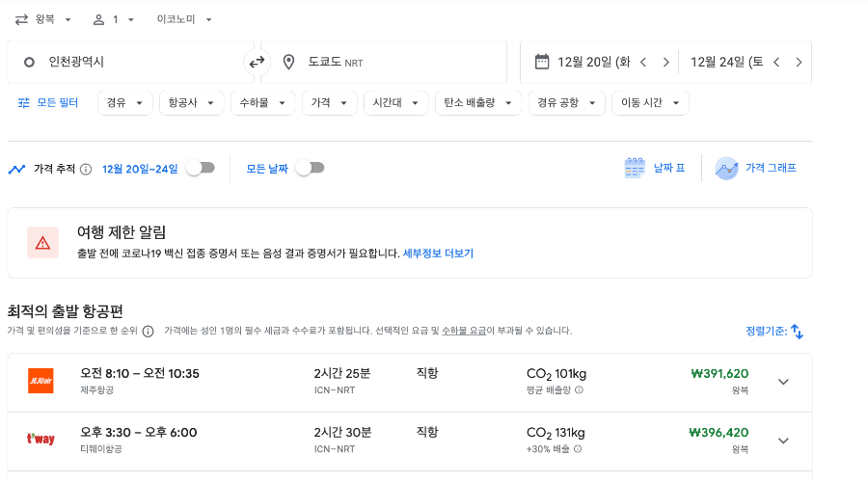
Task: Click the destination location pin icon
Action: [288, 62]
